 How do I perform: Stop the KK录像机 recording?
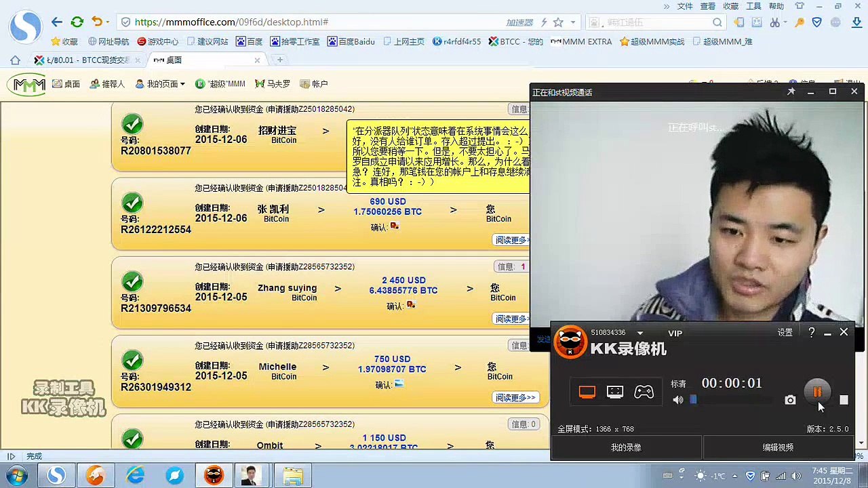coord(844,400)
